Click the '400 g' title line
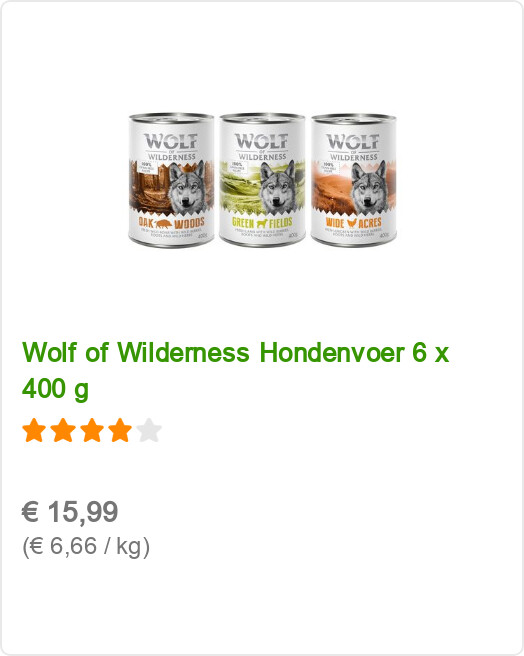Image resolution: width=524 pixels, height=656 pixels. click(x=55, y=389)
